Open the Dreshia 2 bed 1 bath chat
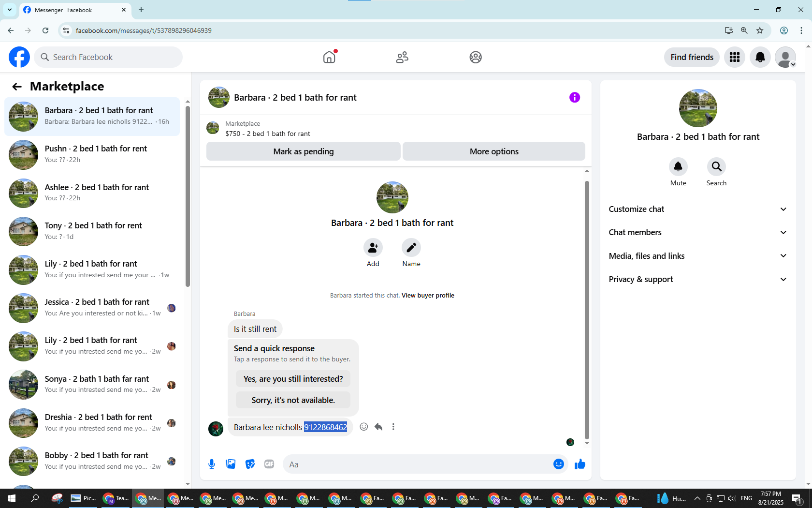Viewport: 812px width, 508px height. click(92, 423)
